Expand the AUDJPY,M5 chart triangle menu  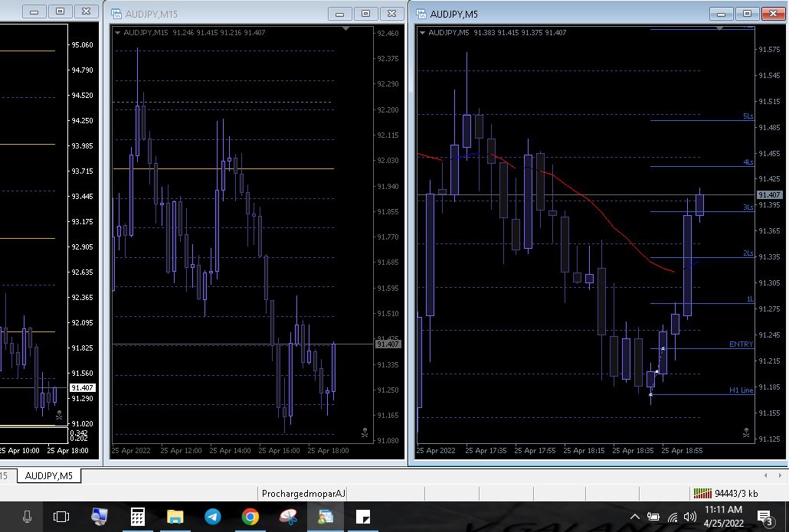pos(422,33)
